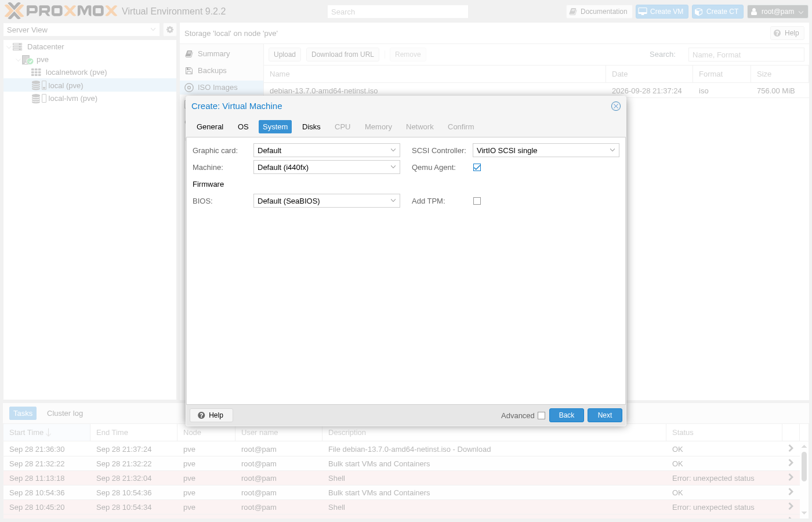Viewport: 812px width, 522px height.
Task: Open the Machine type dropdown
Action: 393,167
